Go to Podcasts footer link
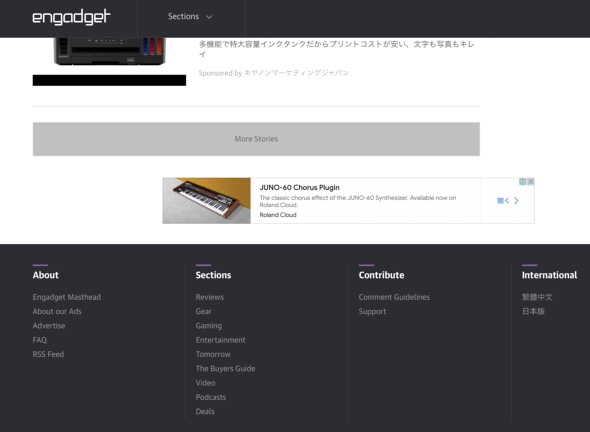590x432 pixels. [x=211, y=397]
